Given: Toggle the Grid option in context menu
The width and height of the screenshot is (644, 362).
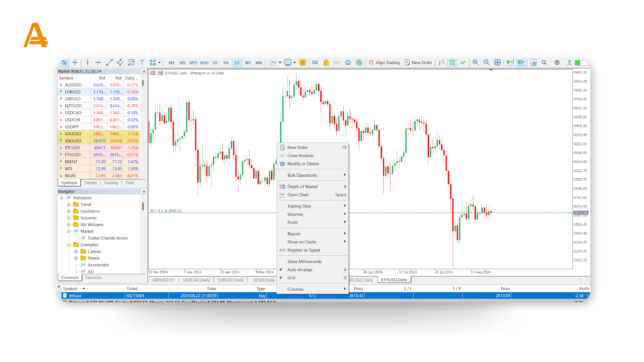Looking at the screenshot, I should (x=291, y=278).
